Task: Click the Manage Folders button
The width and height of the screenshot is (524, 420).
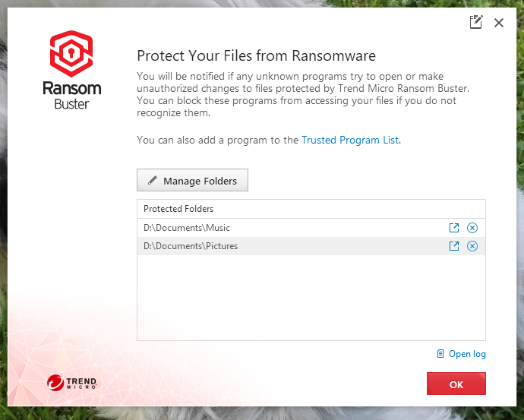Action: tap(192, 181)
